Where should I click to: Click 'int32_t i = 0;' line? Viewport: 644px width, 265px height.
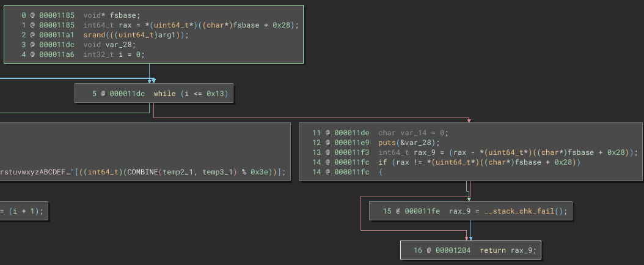click(x=114, y=54)
